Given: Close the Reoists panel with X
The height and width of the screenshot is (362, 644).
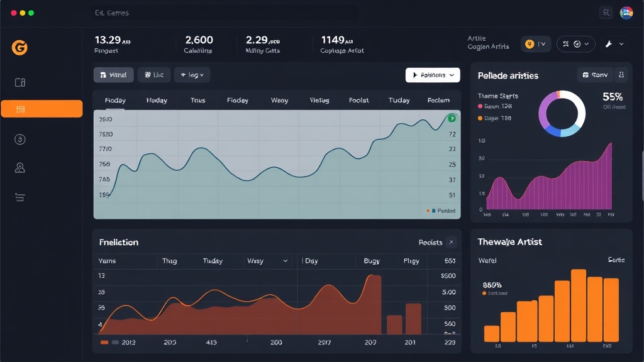Looking at the screenshot, I should tap(450, 242).
